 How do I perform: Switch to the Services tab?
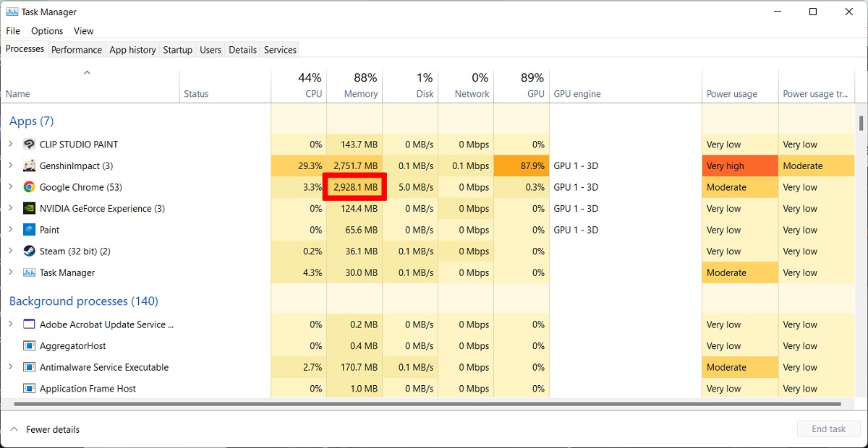click(x=280, y=50)
